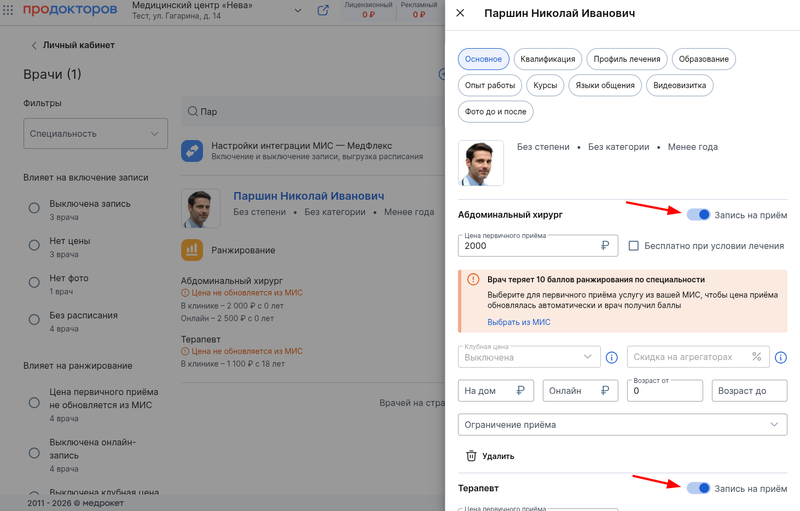The width and height of the screenshot is (800, 511).
Task: Click warning icon for Абдоминальный хирург price
Action: click(185, 293)
